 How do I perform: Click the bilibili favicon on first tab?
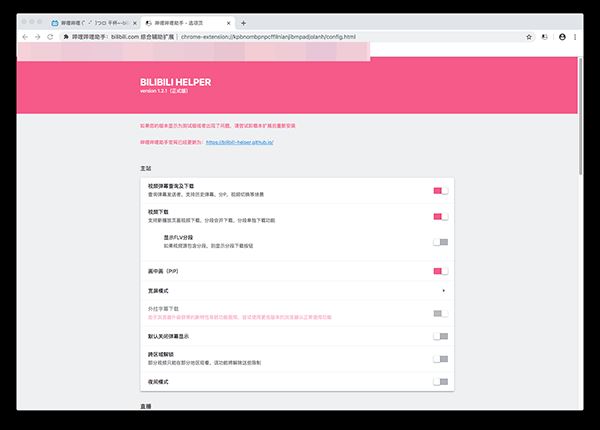pyautogui.click(x=55, y=23)
